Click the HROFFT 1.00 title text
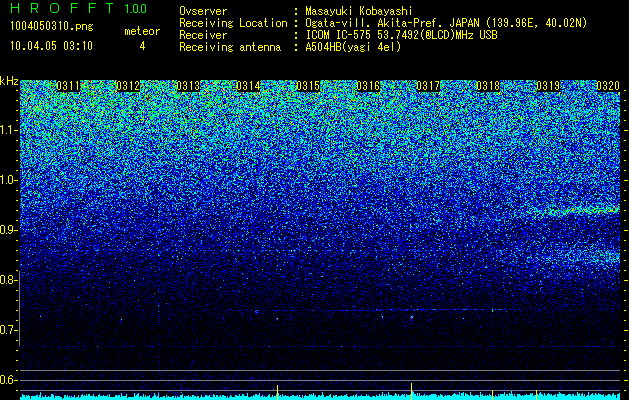Image resolution: width=629 pixels, height=400 pixels. point(79,8)
